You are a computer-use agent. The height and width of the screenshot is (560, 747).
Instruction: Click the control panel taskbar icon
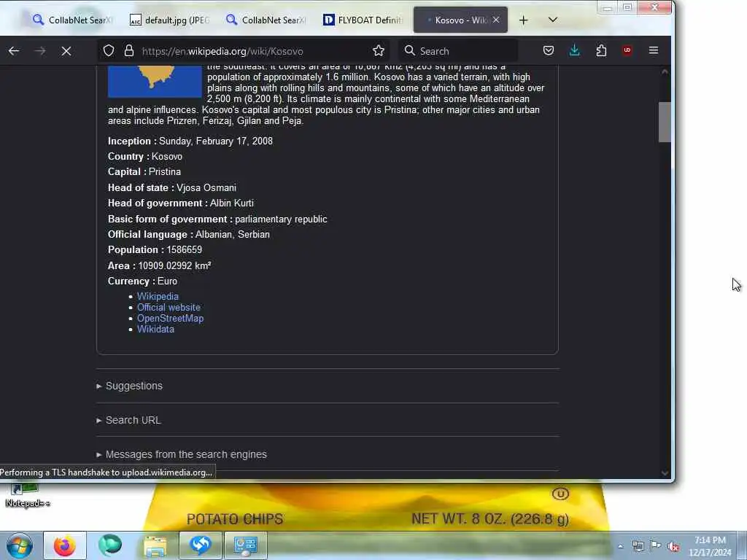[x=245, y=545]
